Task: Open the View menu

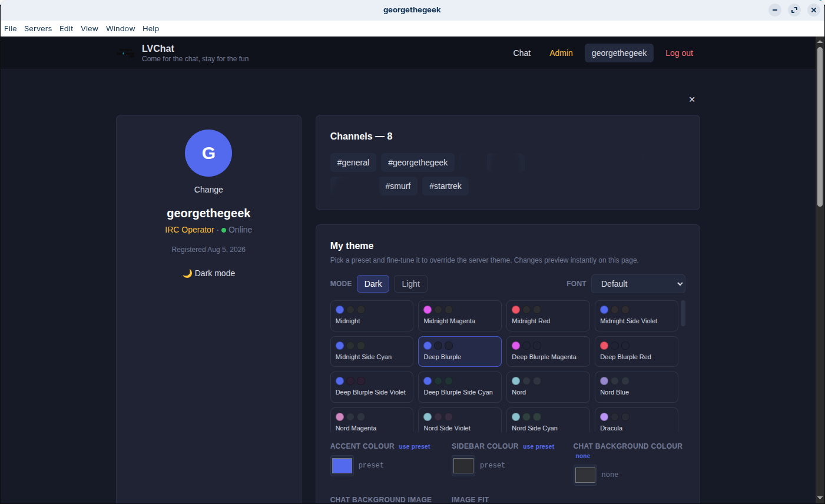Action: pyautogui.click(x=90, y=28)
